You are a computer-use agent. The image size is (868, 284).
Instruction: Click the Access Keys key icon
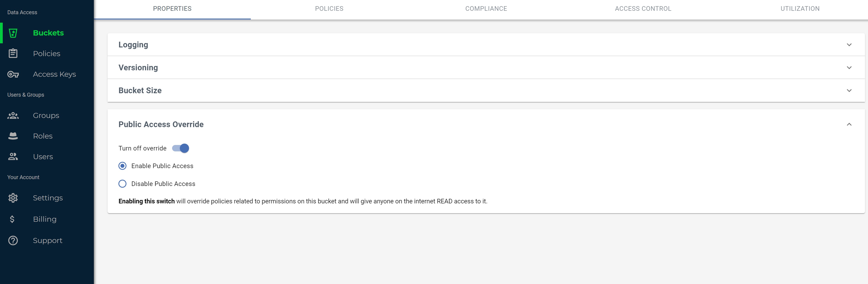(x=13, y=74)
